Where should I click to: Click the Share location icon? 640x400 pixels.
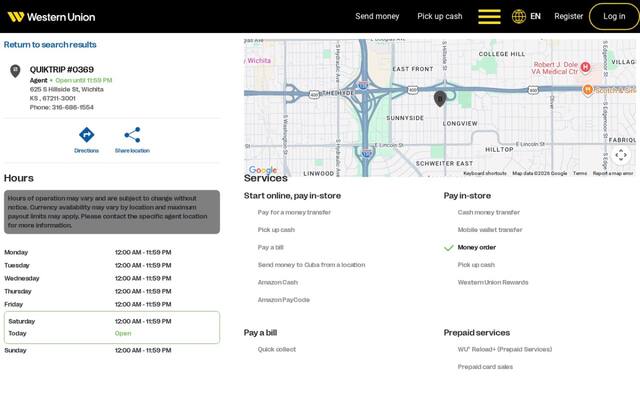(x=132, y=135)
